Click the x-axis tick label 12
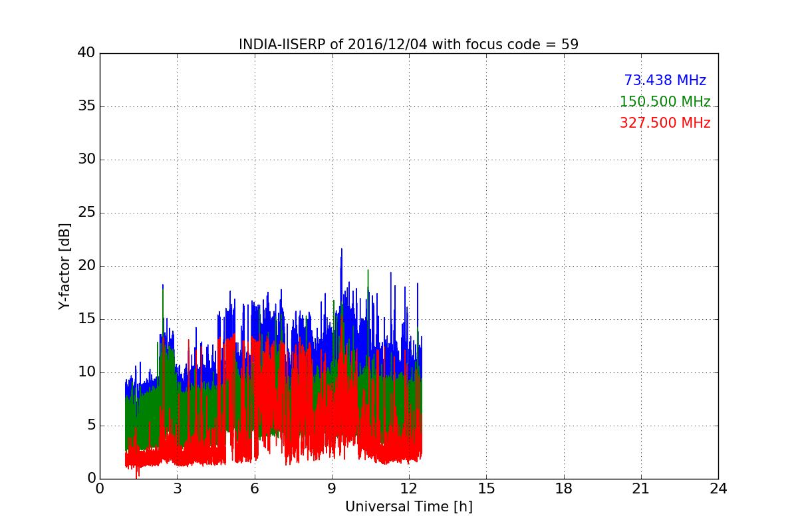The height and width of the screenshot is (532, 798). click(409, 489)
